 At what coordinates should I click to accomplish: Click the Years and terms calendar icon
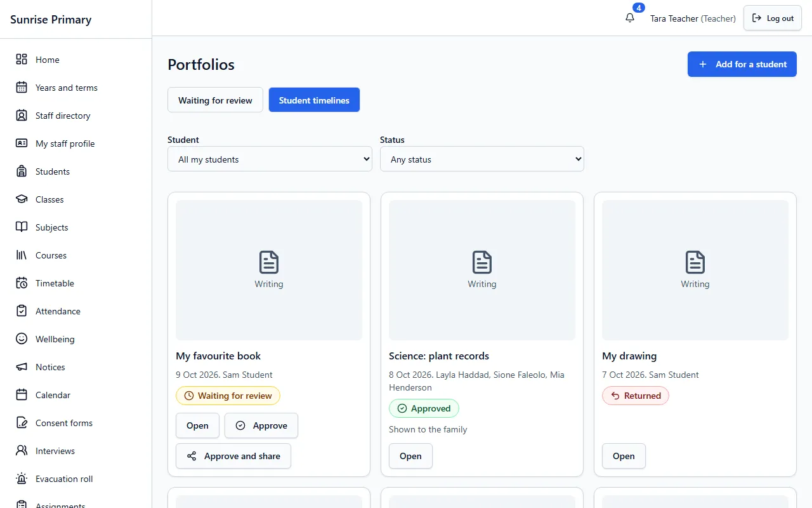pyautogui.click(x=22, y=88)
